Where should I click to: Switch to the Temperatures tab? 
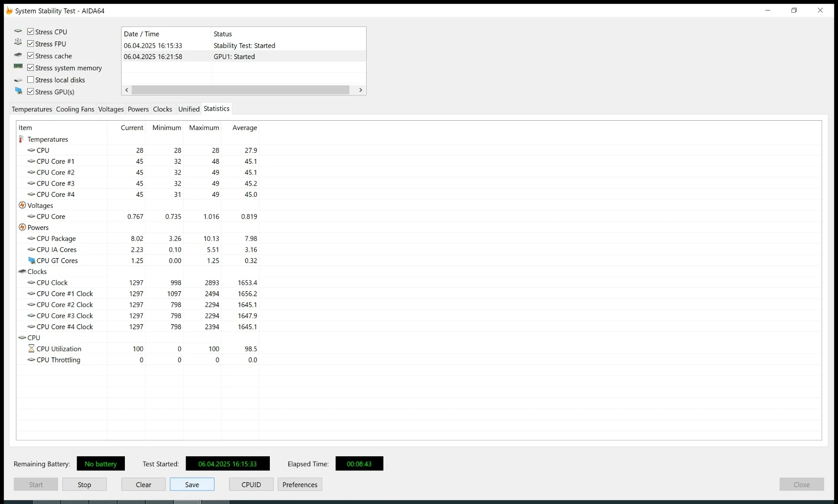click(32, 109)
